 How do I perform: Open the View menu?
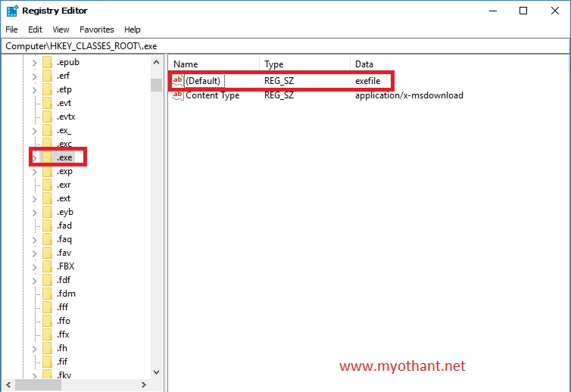tap(61, 30)
